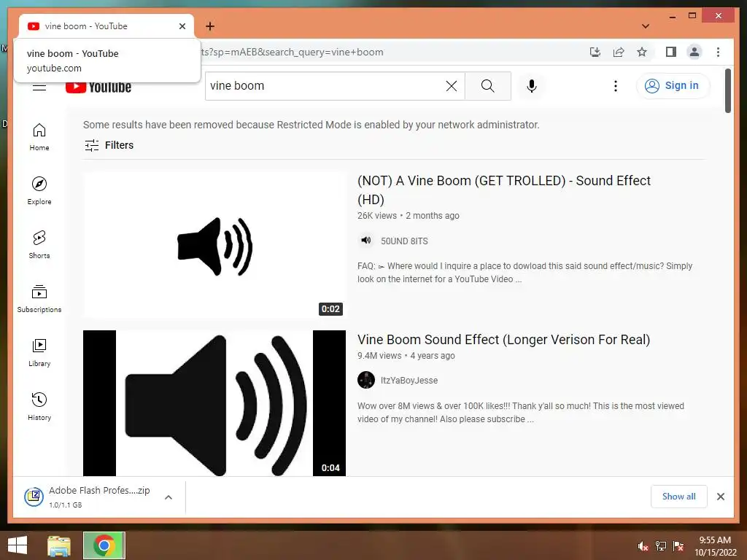The width and height of the screenshot is (747, 560).
Task: Open Shorts in YouTube sidebar
Action: click(x=39, y=245)
